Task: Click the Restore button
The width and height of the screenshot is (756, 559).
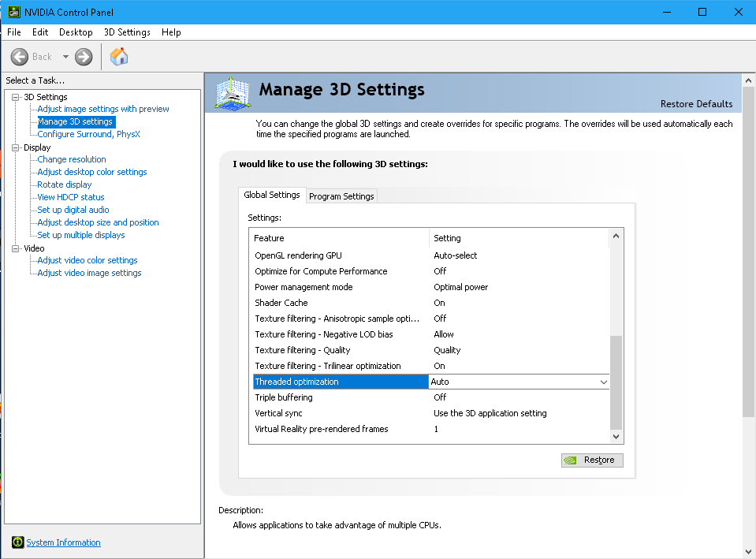Action: (592, 460)
